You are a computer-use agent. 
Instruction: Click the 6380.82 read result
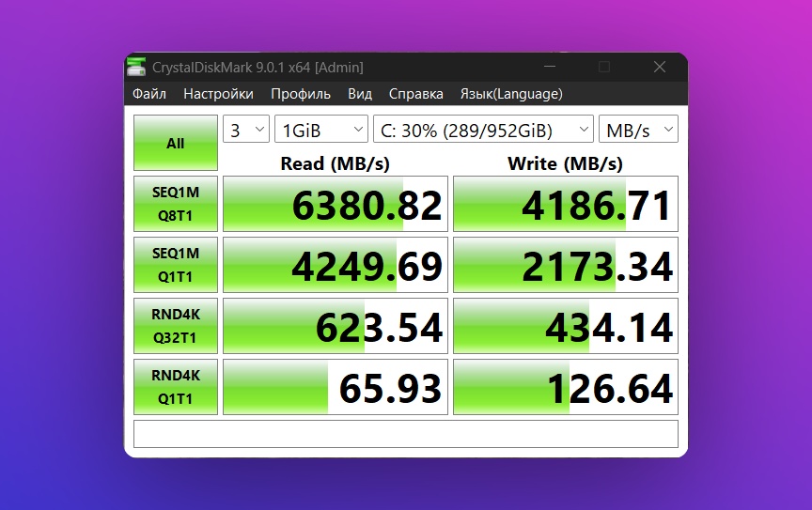click(x=336, y=204)
